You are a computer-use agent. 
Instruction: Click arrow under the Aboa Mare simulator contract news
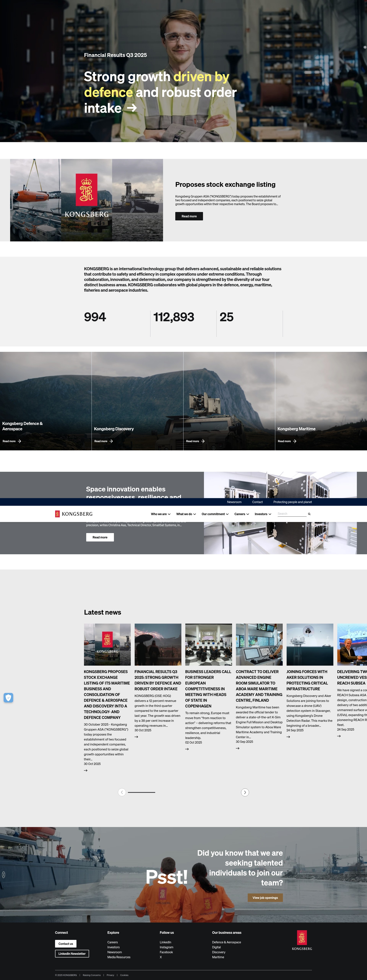pyautogui.click(x=238, y=748)
